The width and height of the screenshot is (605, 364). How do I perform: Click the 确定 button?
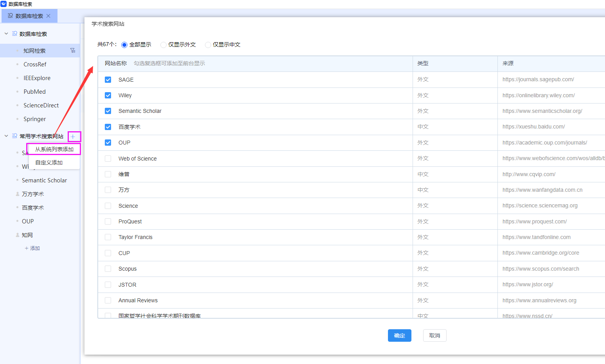click(x=399, y=335)
